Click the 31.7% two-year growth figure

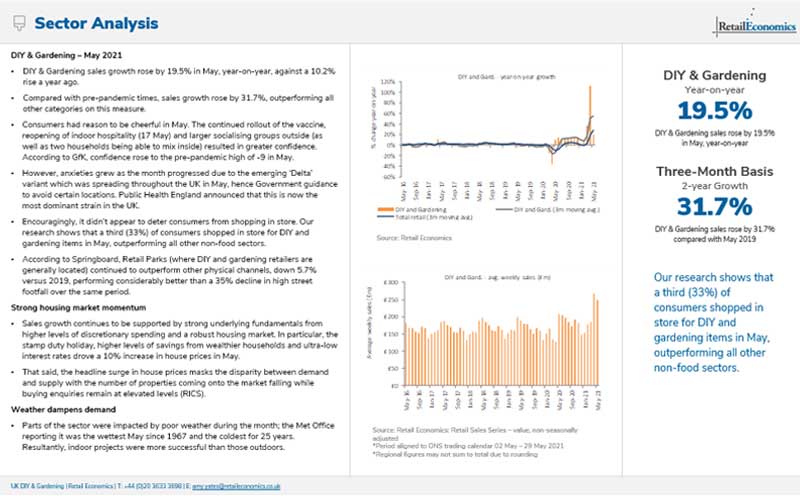coord(708,206)
